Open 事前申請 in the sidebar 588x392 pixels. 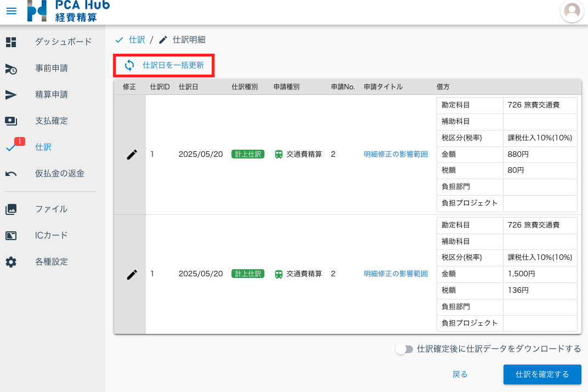coord(52,69)
